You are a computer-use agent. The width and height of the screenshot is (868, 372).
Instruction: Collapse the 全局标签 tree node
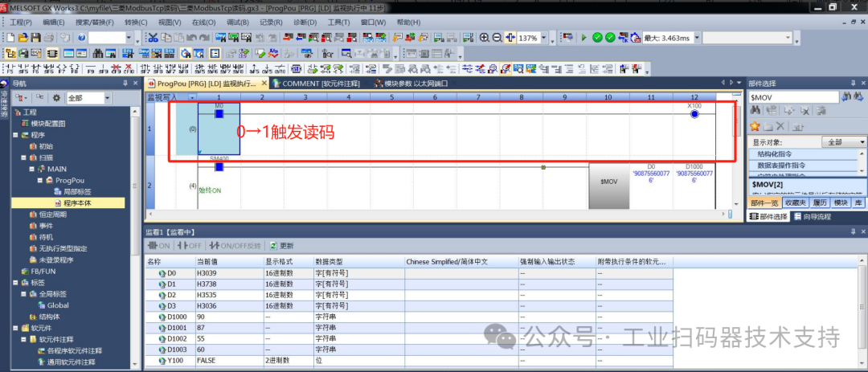click(23, 294)
